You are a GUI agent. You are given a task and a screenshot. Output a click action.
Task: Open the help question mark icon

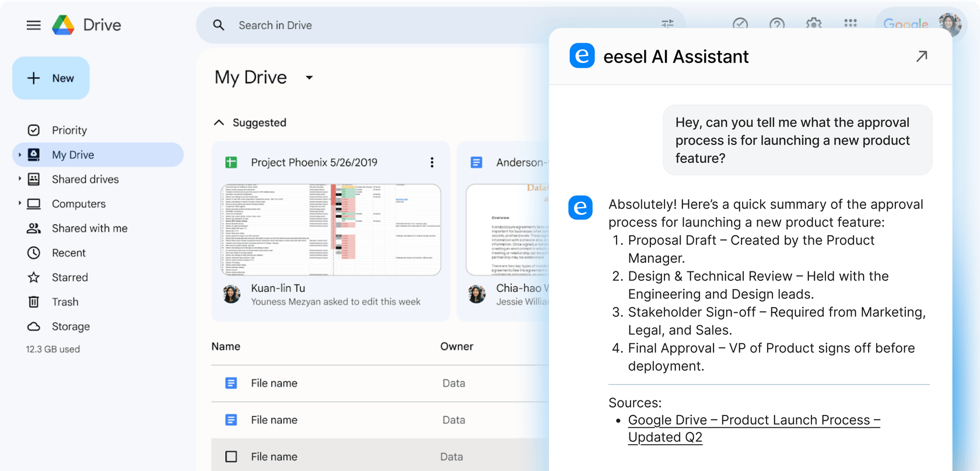pyautogui.click(x=776, y=24)
